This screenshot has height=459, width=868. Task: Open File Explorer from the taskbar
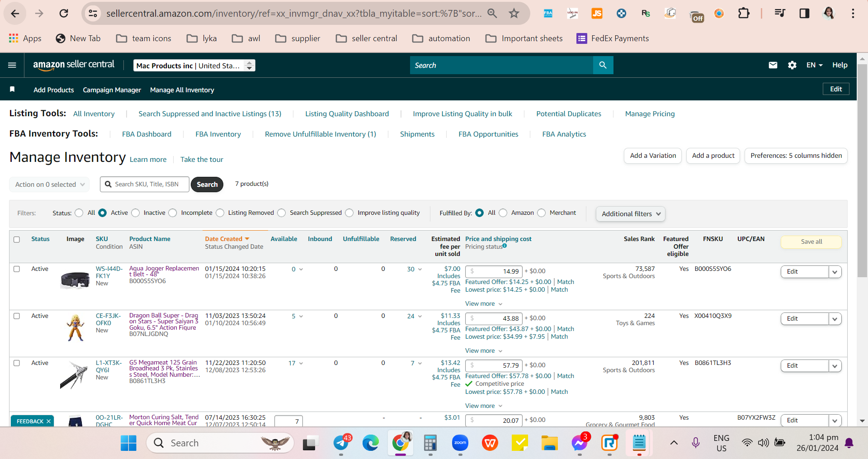click(x=550, y=443)
